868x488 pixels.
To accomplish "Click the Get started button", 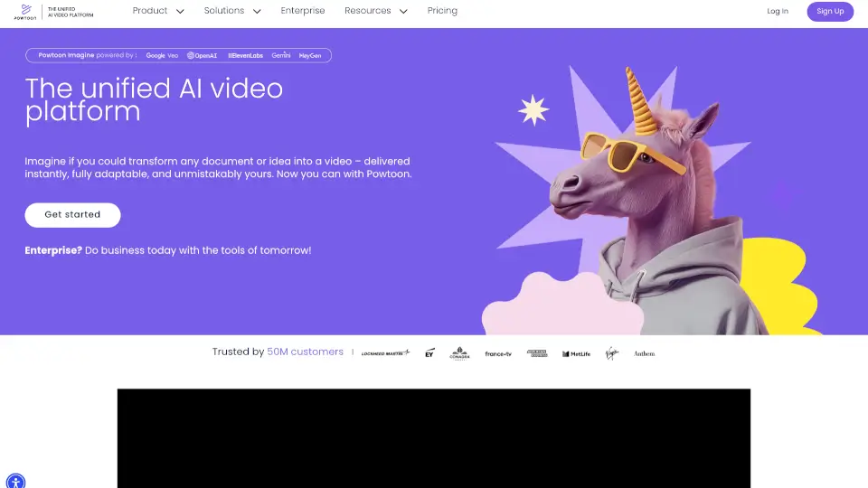I will (72, 215).
